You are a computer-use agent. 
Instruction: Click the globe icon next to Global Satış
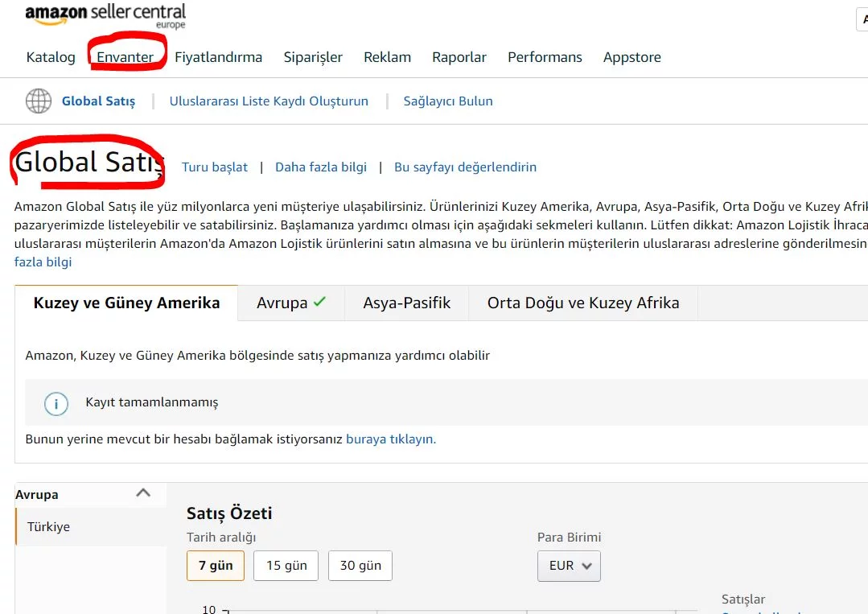(x=38, y=101)
